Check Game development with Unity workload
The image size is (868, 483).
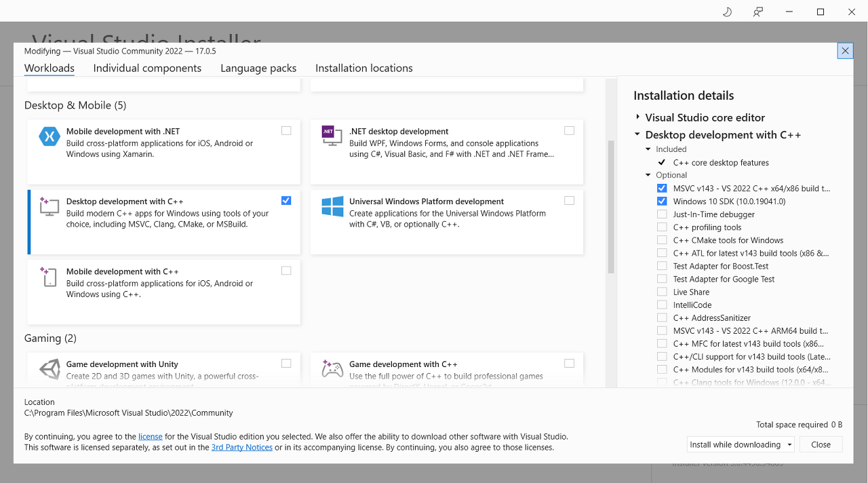pyautogui.click(x=286, y=364)
